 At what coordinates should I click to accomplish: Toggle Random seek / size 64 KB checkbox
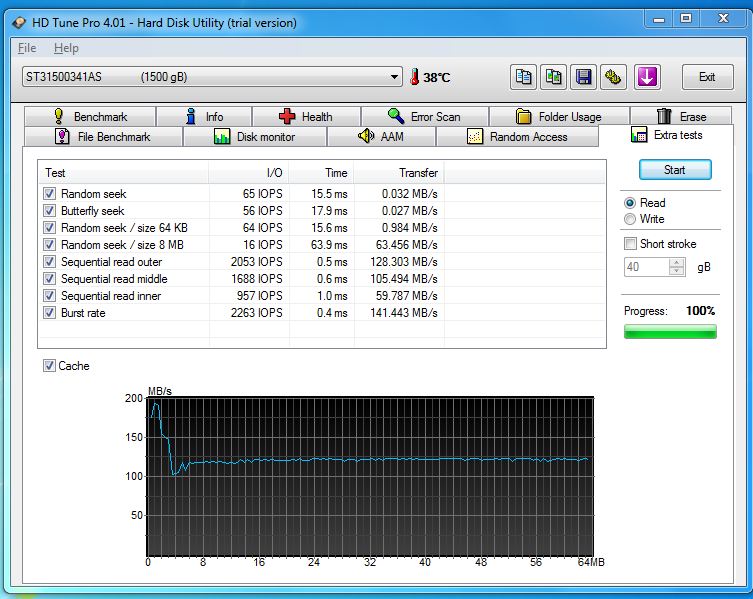click(49, 228)
